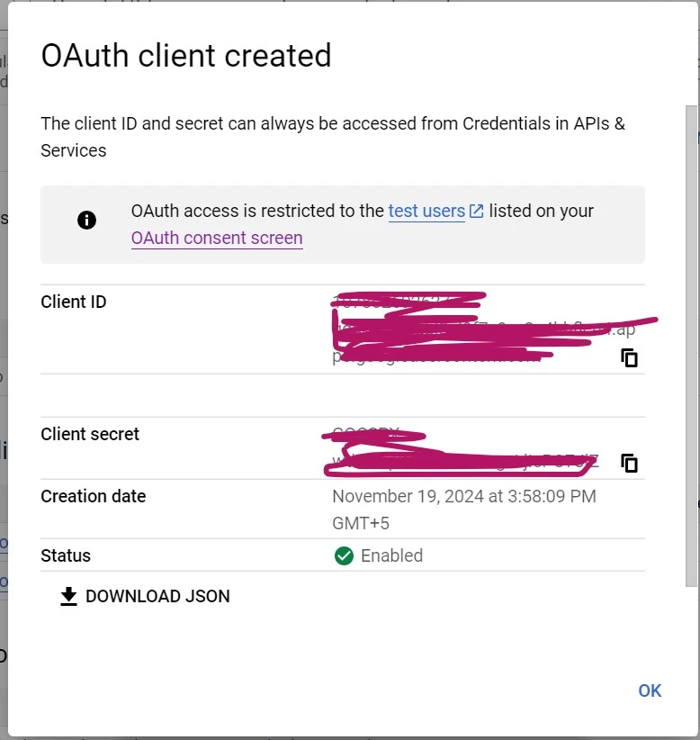This screenshot has width=700, height=740.
Task: Open the test users link
Action: [426, 211]
